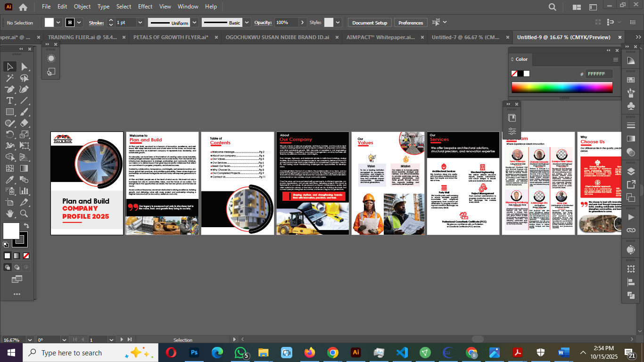Viewport: 644px width, 362px height.
Task: Reset to default fill and stroke
Action: (x=5, y=244)
